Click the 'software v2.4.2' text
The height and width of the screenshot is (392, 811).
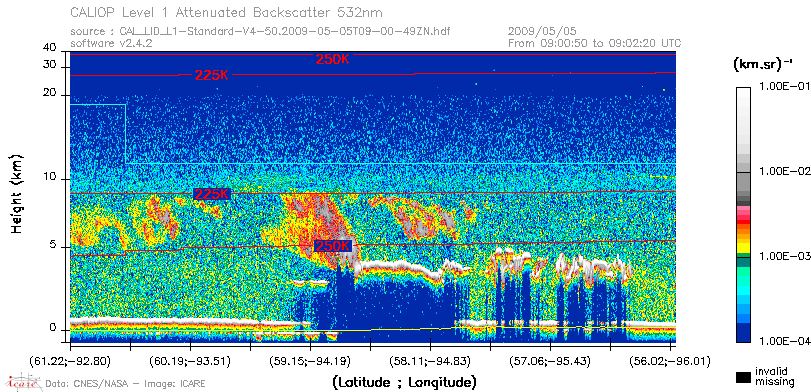point(111,43)
